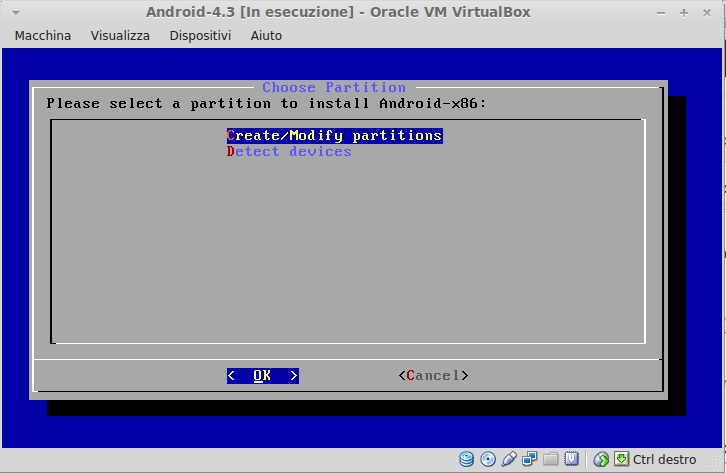Open the Aiuto menu
Viewport: 726px width, 473px height.
click(266, 36)
